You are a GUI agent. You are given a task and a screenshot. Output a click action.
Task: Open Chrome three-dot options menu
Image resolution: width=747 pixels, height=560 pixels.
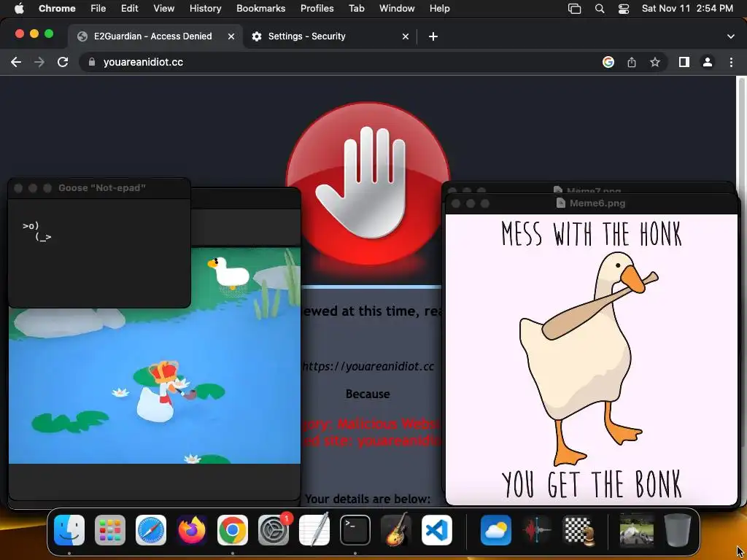tap(731, 62)
